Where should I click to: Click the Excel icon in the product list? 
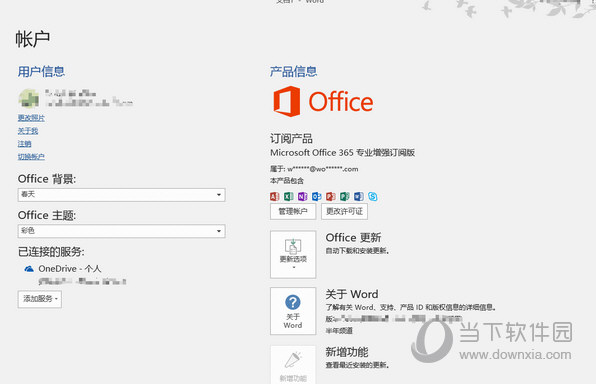click(x=288, y=196)
